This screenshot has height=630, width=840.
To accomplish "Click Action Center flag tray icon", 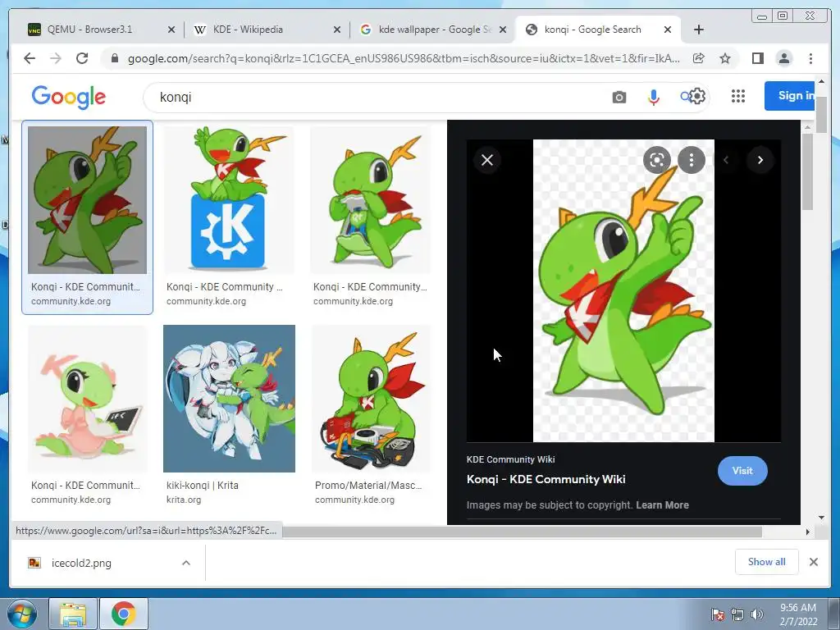I will coord(717,614).
